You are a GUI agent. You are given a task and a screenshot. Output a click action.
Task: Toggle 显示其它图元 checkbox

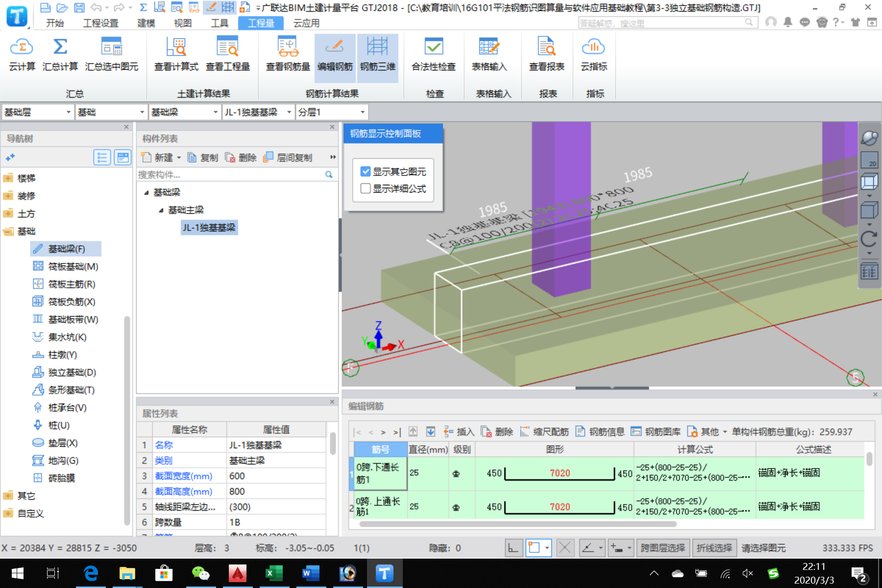click(366, 171)
